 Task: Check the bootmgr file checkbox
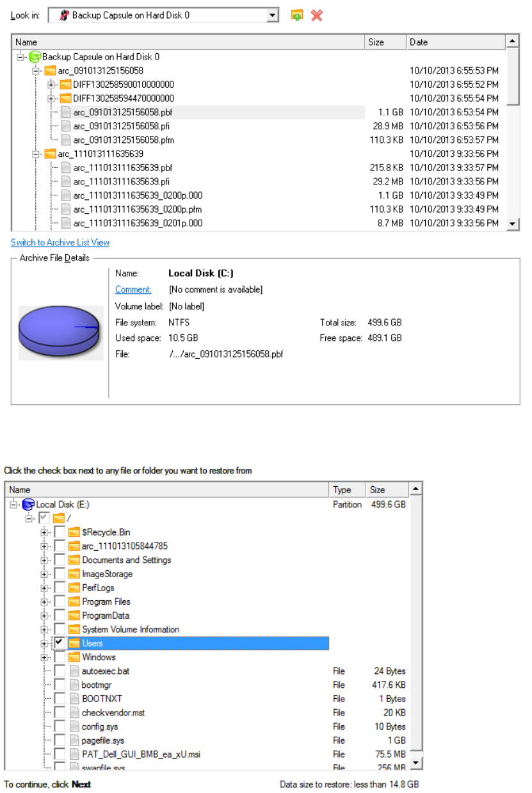tap(60, 685)
